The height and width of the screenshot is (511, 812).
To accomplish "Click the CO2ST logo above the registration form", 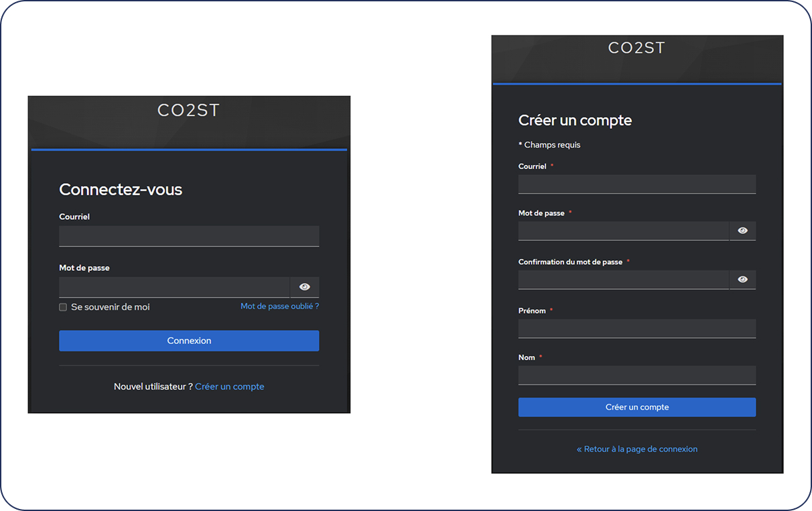I will click(636, 48).
